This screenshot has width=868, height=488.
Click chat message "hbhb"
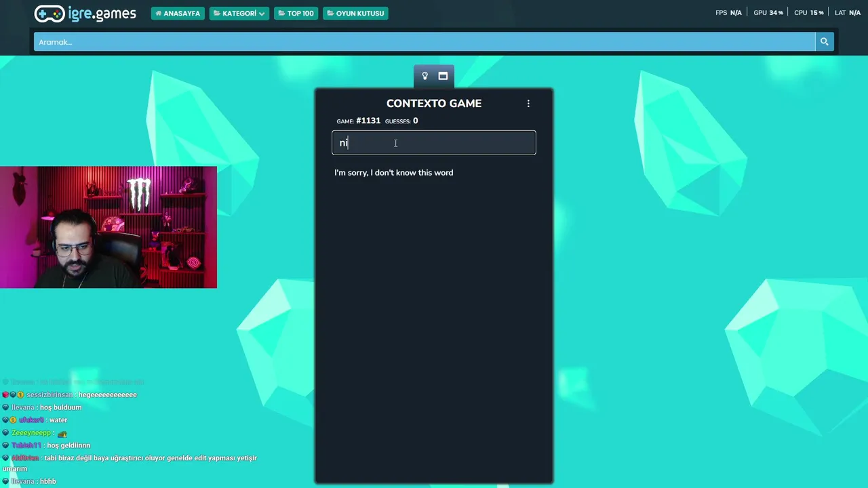tap(47, 481)
